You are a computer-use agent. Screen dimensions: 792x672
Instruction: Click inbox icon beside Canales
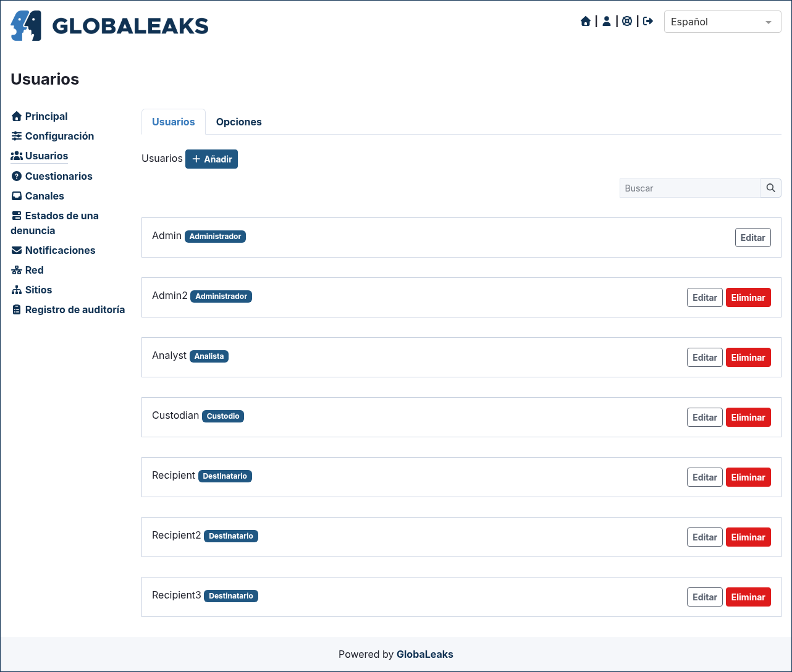point(17,196)
